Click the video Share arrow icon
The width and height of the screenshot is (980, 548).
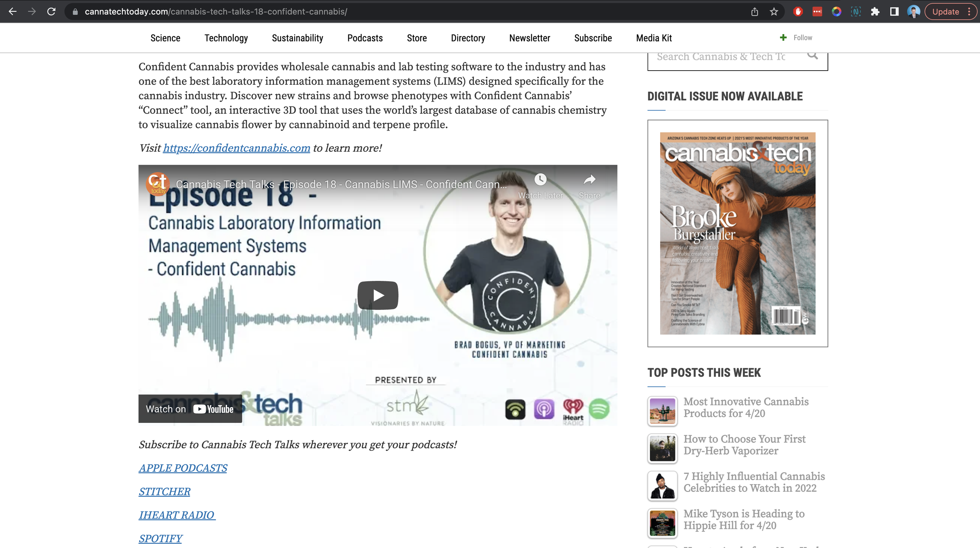[589, 180]
